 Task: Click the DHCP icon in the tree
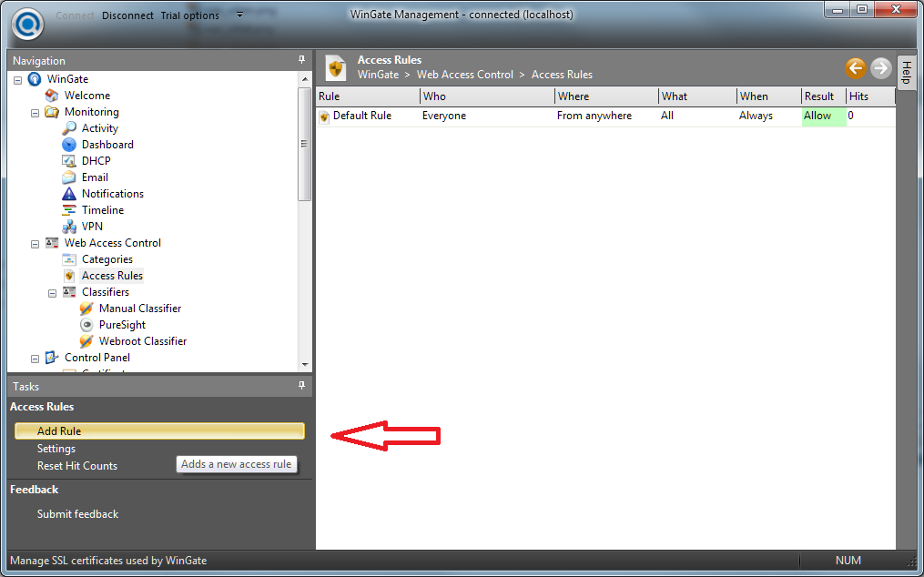tap(69, 161)
